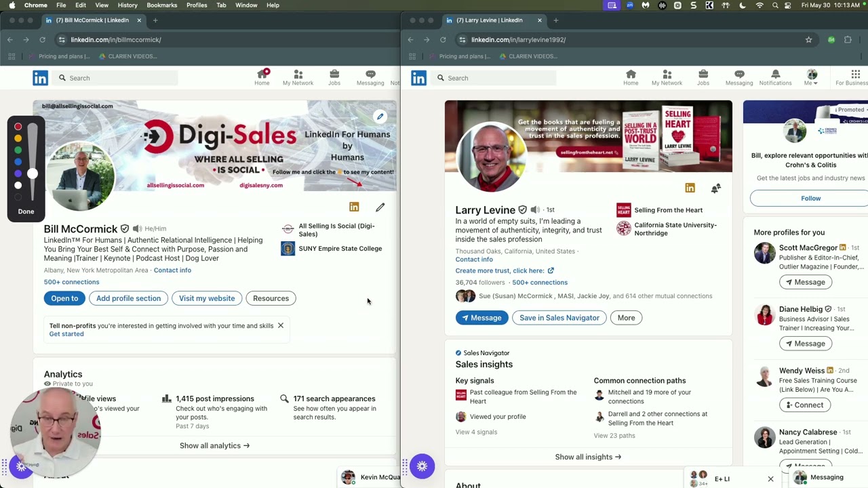Image resolution: width=868 pixels, height=488 pixels.
Task: Open Messaging in Larry Levine window
Action: click(739, 77)
